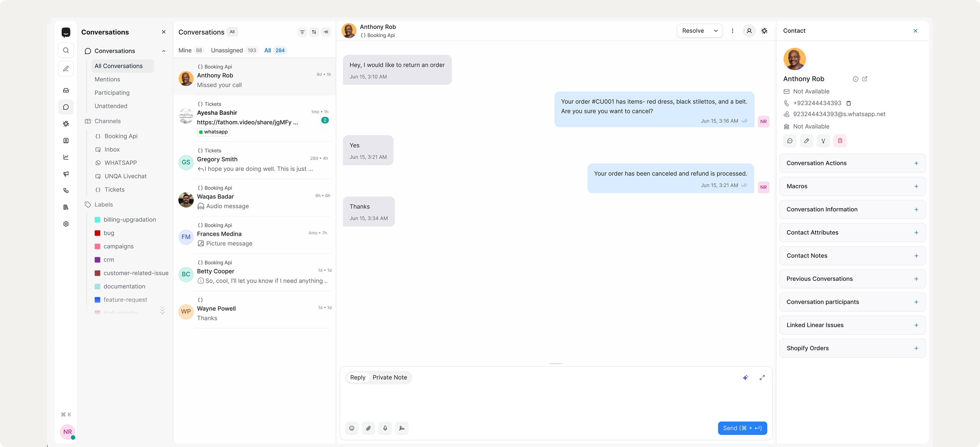The image size is (980, 447).
Task: Expand Conversation Information section
Action: click(852, 210)
